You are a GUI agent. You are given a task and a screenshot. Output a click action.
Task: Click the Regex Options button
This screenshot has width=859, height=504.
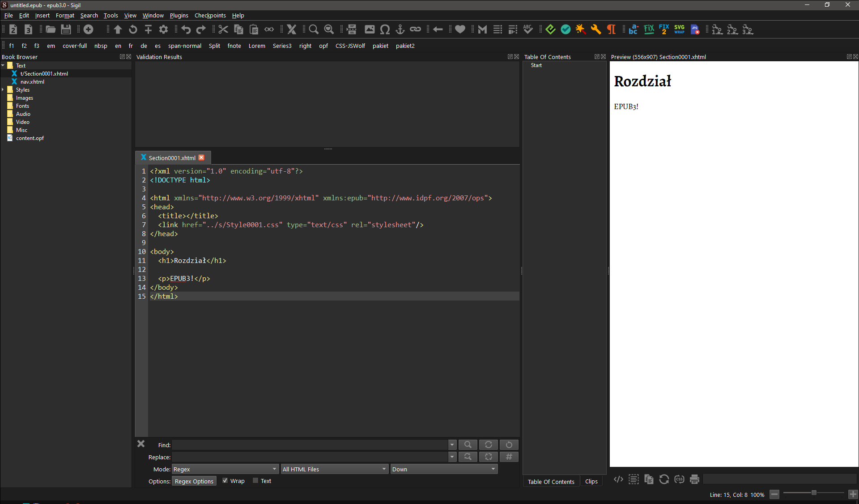pos(194,481)
